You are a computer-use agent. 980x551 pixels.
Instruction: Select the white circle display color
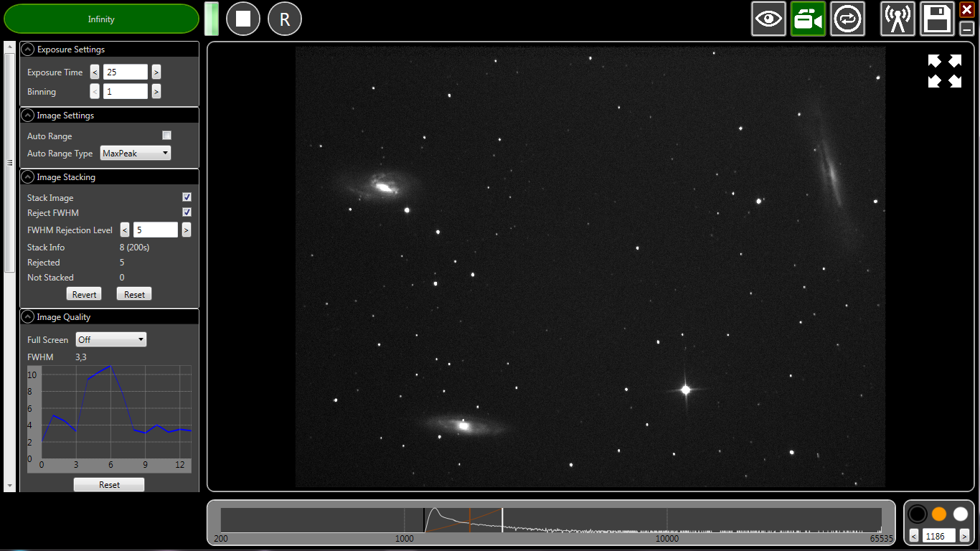coord(961,514)
